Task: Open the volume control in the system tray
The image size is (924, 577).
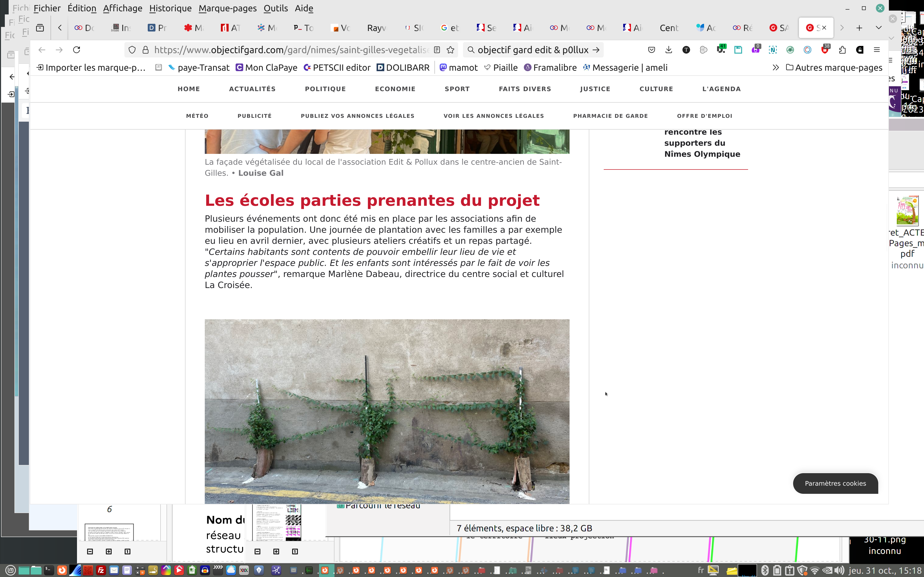Action: tap(839, 571)
